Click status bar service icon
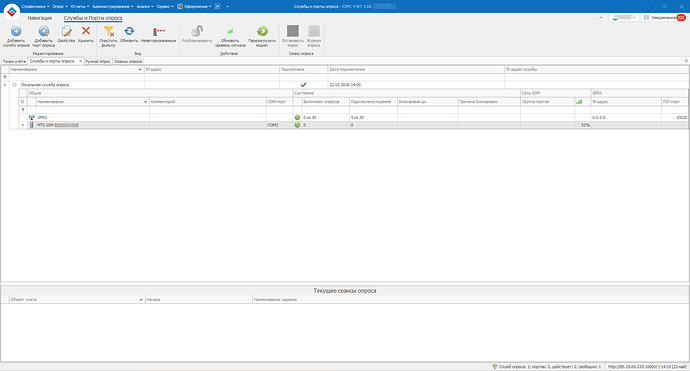Screen dimensions: 690x371 click(495, 366)
